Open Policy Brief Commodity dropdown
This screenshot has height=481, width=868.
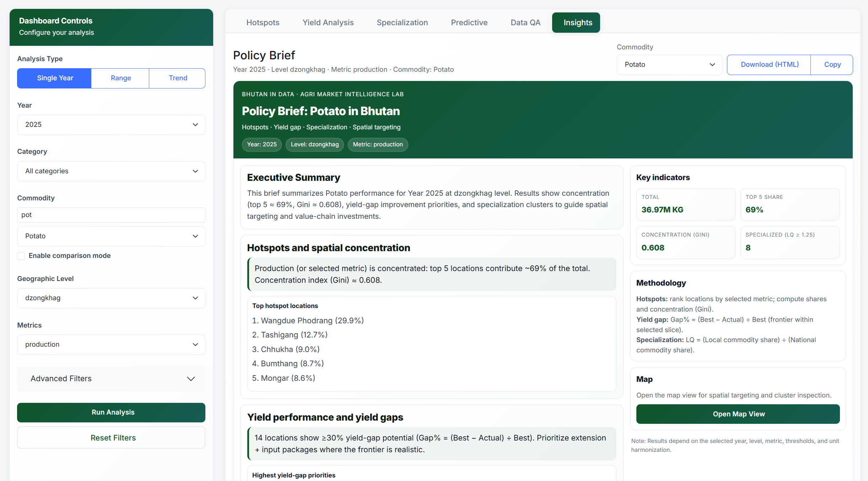tap(669, 65)
